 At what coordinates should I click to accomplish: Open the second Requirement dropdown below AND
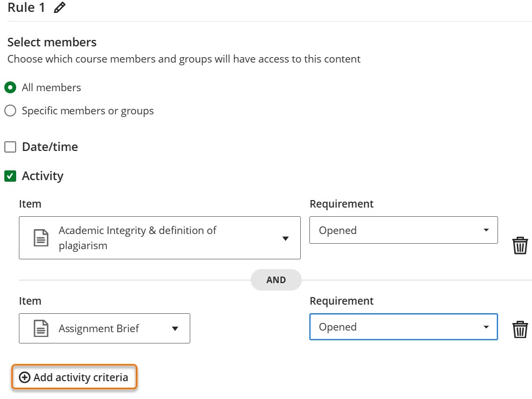[x=403, y=327]
